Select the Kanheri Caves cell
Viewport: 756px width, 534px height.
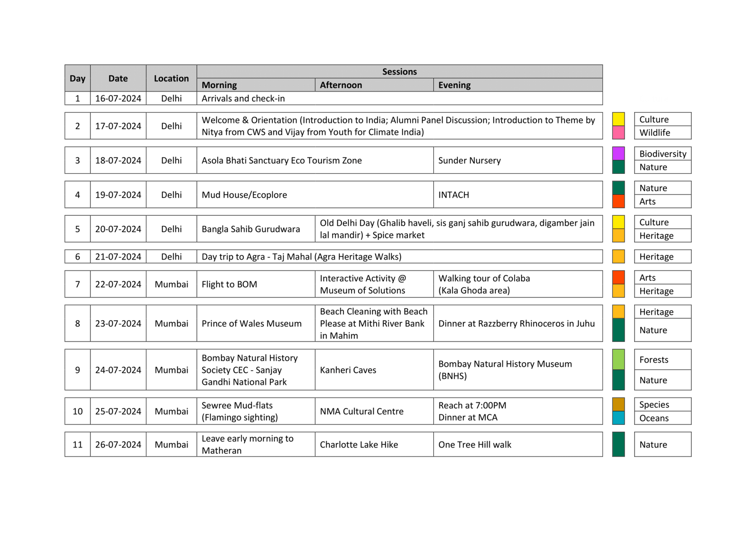click(374, 370)
